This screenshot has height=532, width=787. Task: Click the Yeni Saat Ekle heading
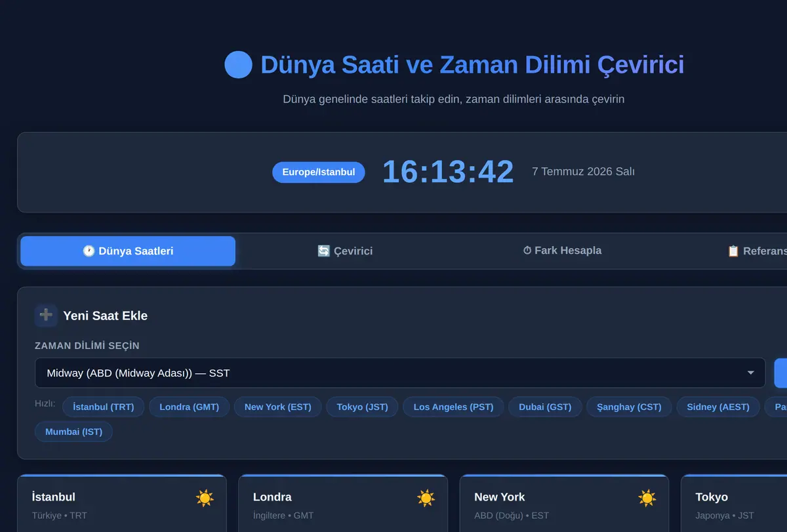[105, 316]
